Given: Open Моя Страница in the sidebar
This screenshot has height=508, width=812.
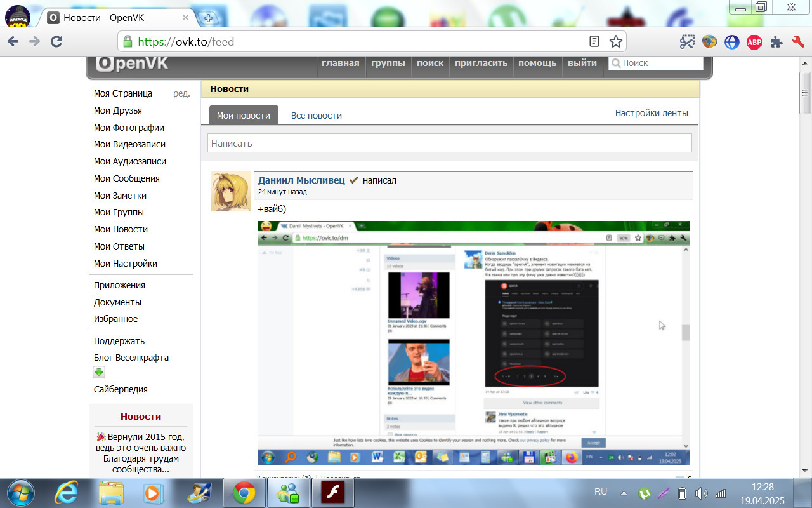Looking at the screenshot, I should (x=123, y=93).
